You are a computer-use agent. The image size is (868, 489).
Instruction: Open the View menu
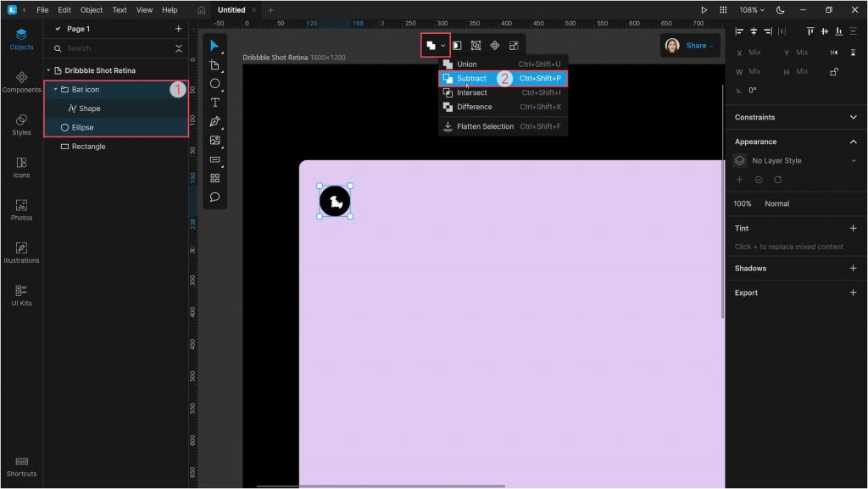pyautogui.click(x=144, y=10)
